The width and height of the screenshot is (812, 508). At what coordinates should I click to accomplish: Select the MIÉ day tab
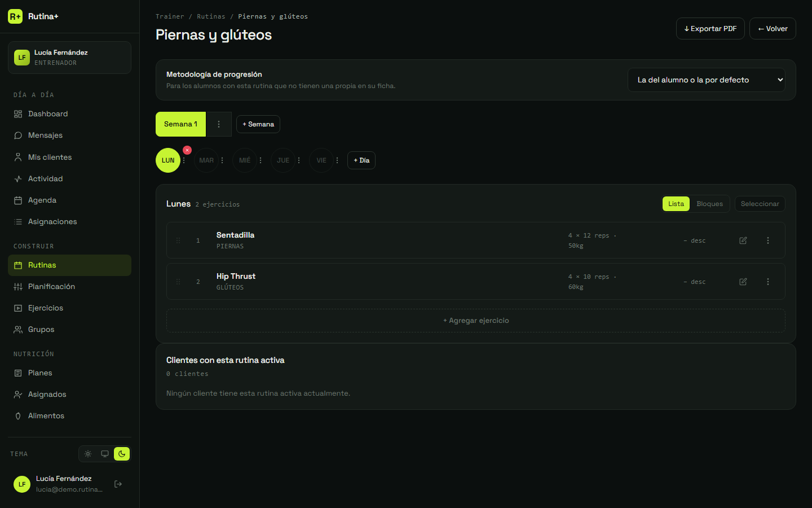(x=245, y=160)
